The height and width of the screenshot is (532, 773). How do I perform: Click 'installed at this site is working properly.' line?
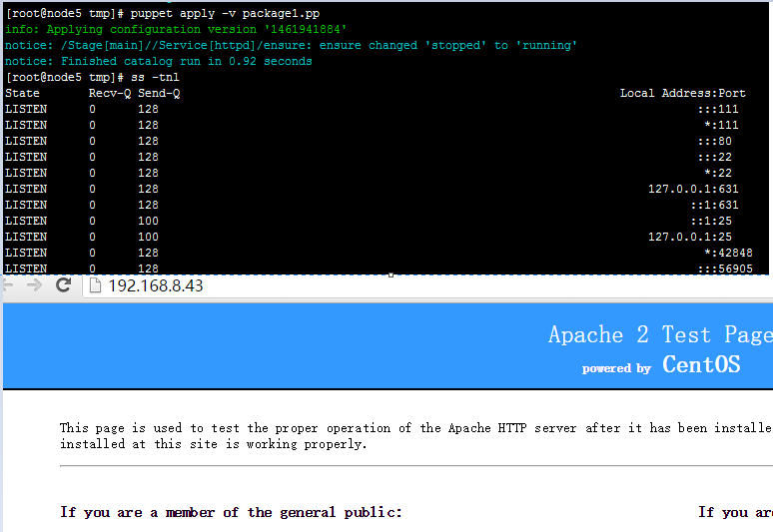point(213,444)
